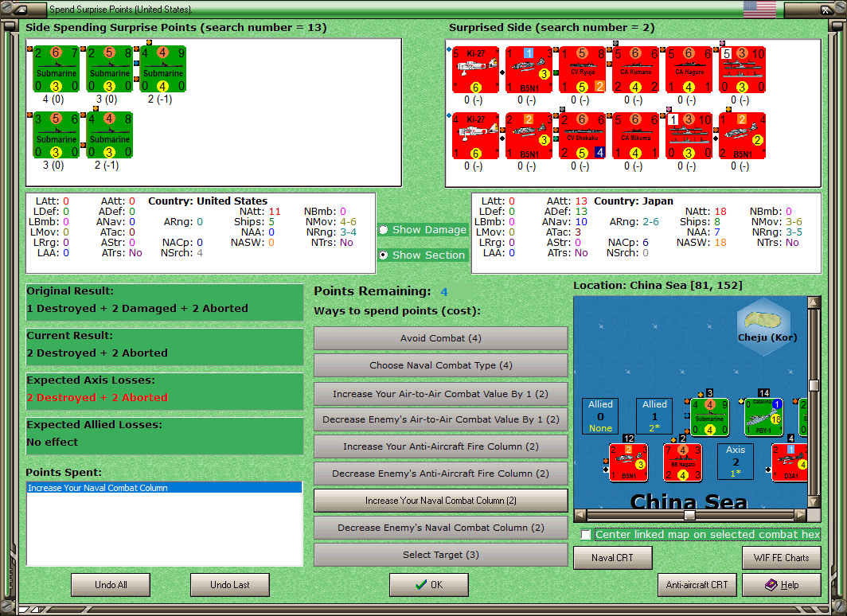
Task: Select the CV Shokaku carrier counter
Action: point(583,135)
